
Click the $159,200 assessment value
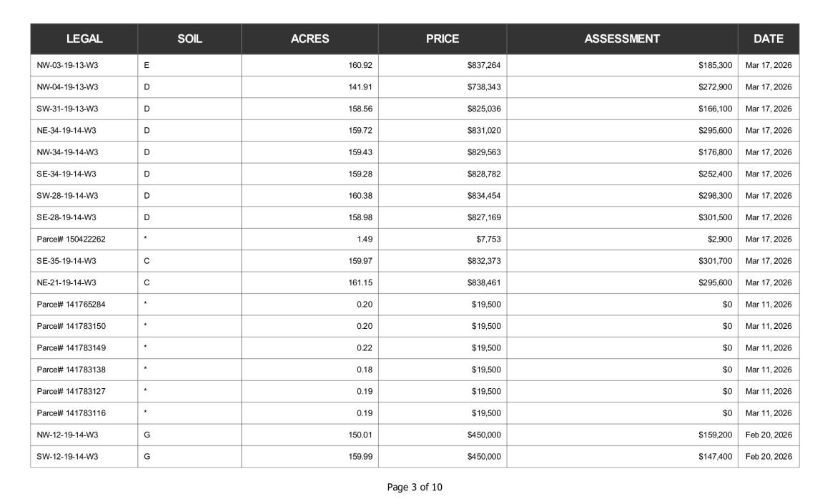tap(715, 435)
